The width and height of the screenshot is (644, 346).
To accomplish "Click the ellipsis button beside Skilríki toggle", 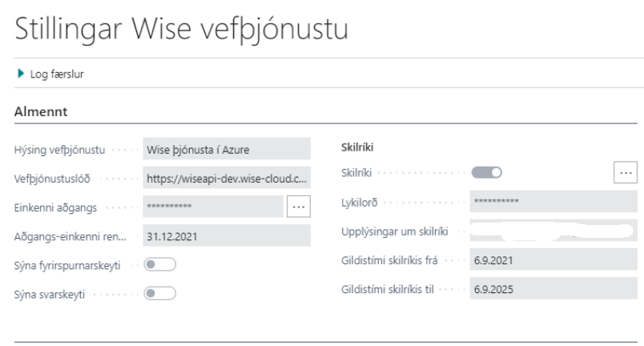I will [626, 172].
